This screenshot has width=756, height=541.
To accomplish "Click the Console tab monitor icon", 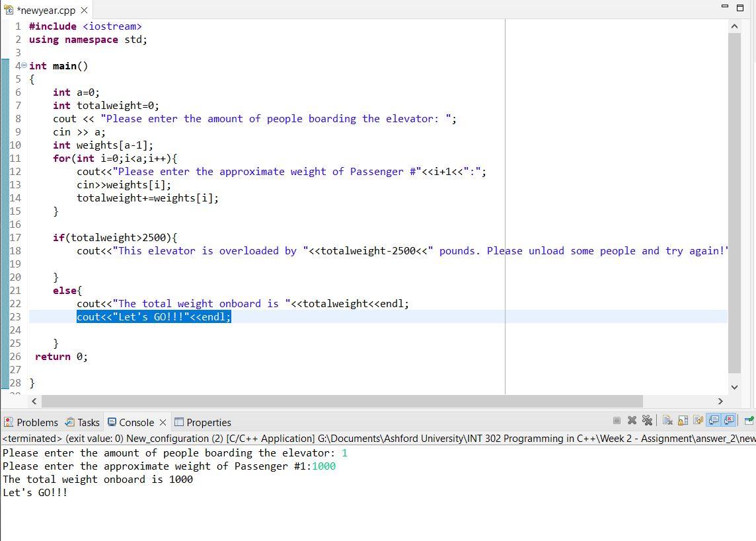I will tap(112, 422).
